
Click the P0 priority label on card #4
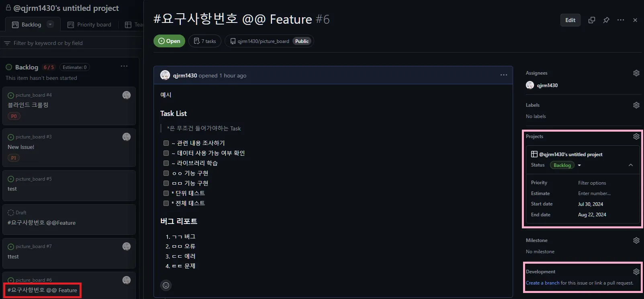(x=14, y=116)
